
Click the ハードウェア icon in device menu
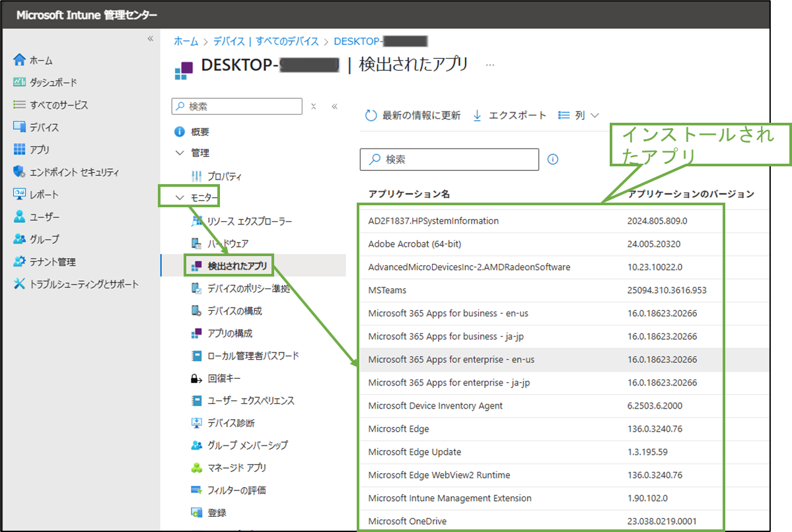(196, 244)
